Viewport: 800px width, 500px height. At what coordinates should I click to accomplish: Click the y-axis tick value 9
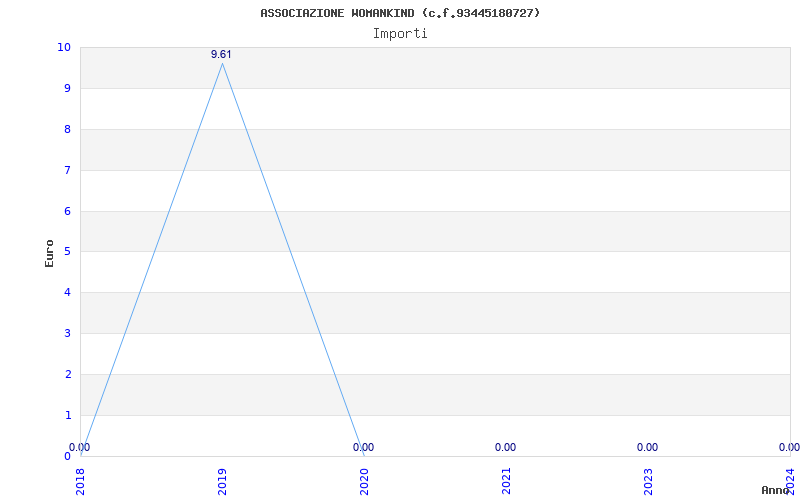[67, 88]
